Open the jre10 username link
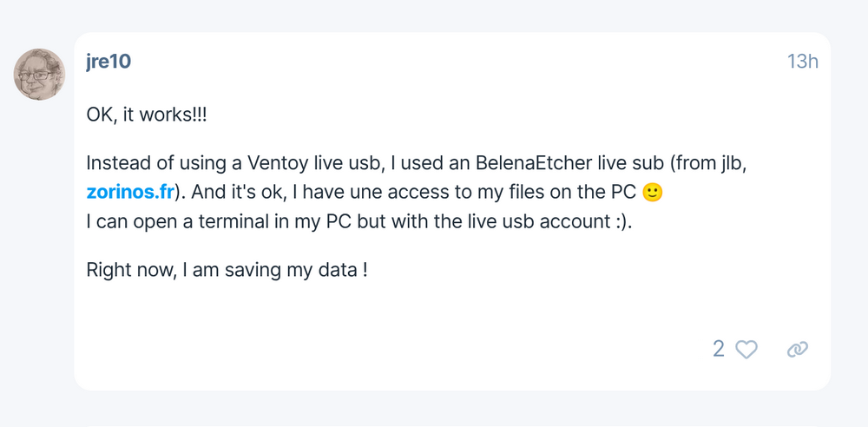868x427 pixels. 108,62
